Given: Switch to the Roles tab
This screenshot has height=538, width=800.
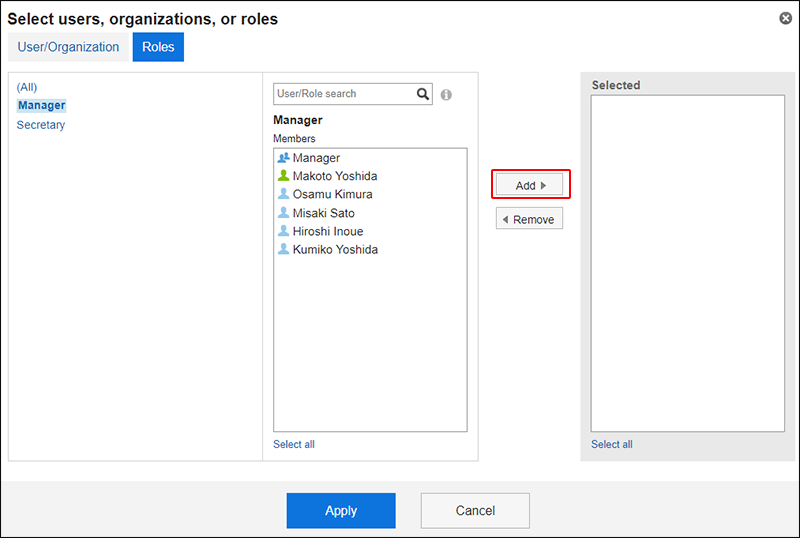Looking at the screenshot, I should tap(158, 47).
